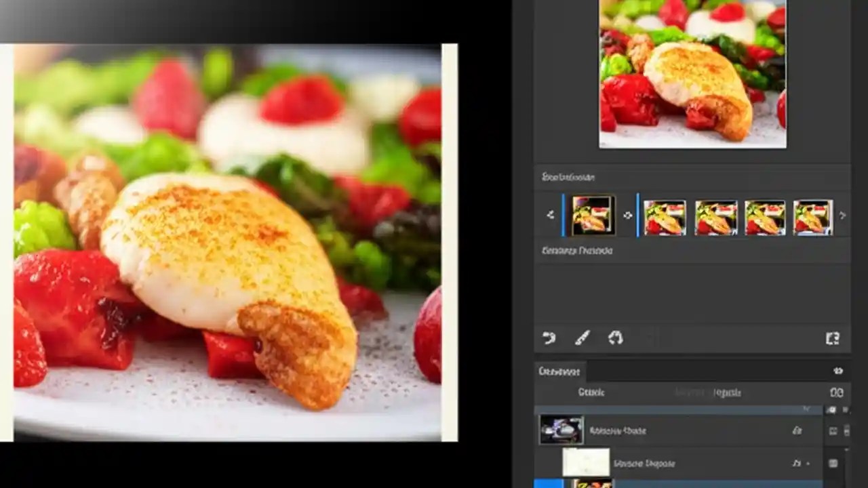Open the blend mode dropdown in the layers panel
The width and height of the screenshot is (868, 488).
[x=591, y=392]
